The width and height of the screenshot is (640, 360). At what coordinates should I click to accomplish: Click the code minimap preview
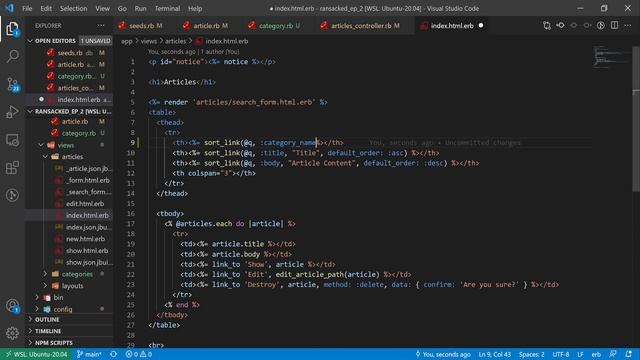coord(610,57)
